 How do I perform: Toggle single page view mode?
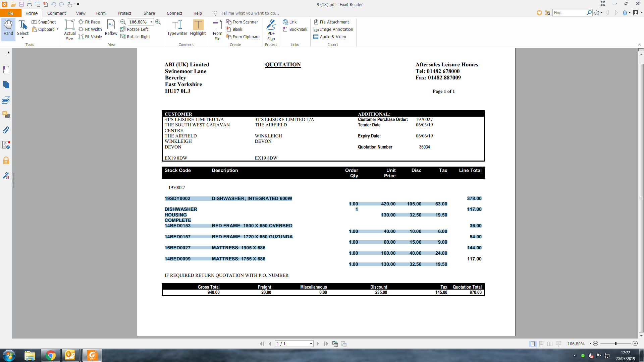click(x=533, y=344)
